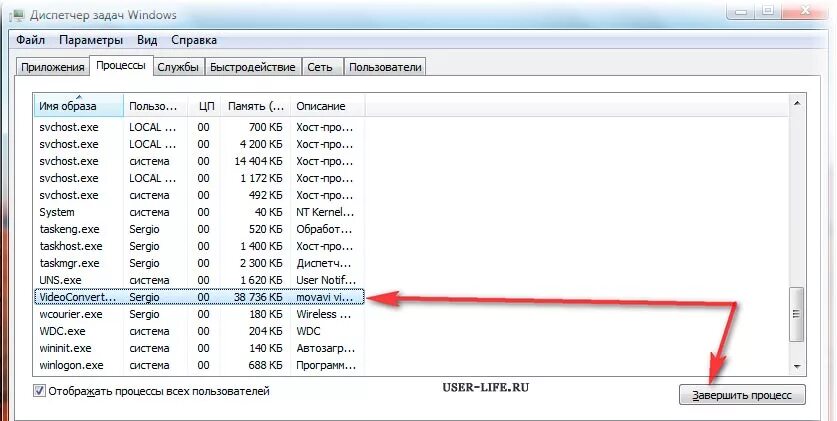Go to the Сеть tab
This screenshot has width=837, height=421.
coord(320,67)
